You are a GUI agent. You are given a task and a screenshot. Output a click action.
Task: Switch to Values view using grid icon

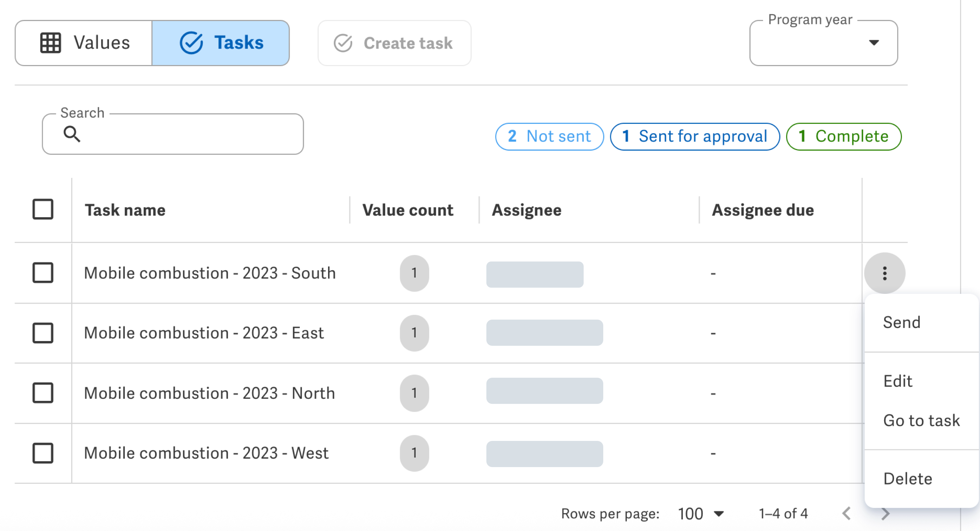coord(51,42)
